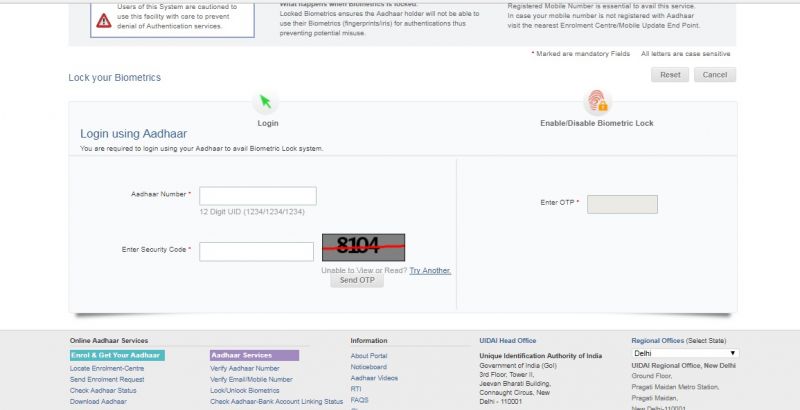The height and width of the screenshot is (410, 800).
Task: Select the fingerprint Biometric Lock icon
Action: (x=597, y=101)
